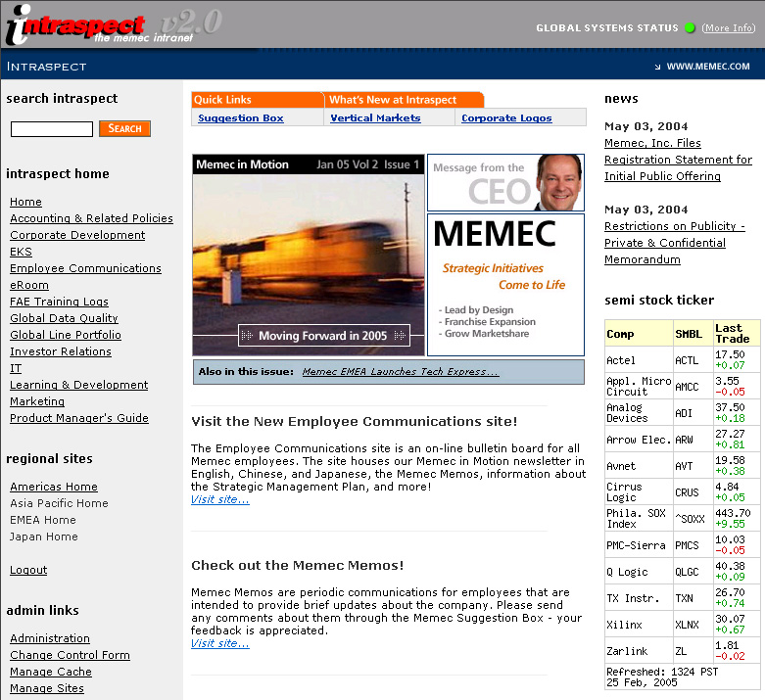Select the What's New at Intraspect tab

393,100
